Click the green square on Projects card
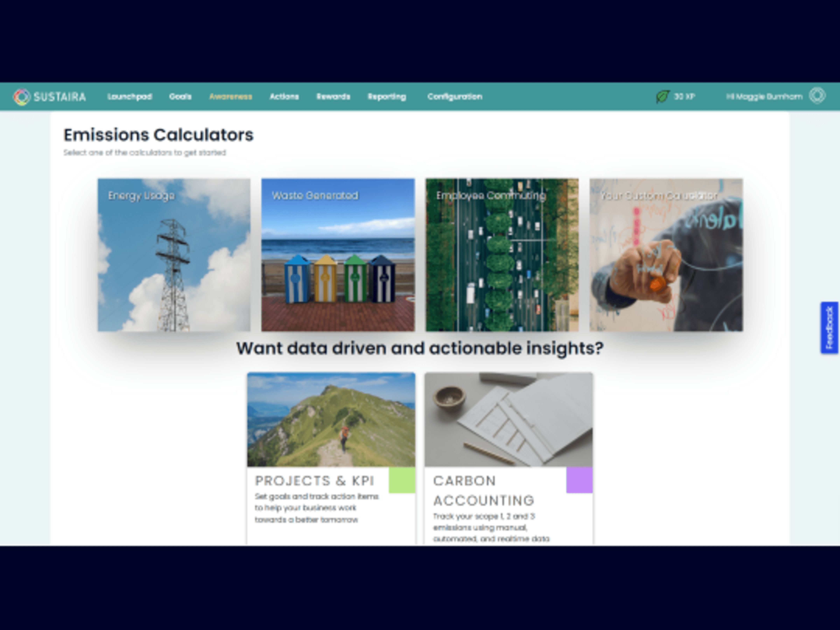Image resolution: width=840 pixels, height=630 pixels. (x=402, y=480)
